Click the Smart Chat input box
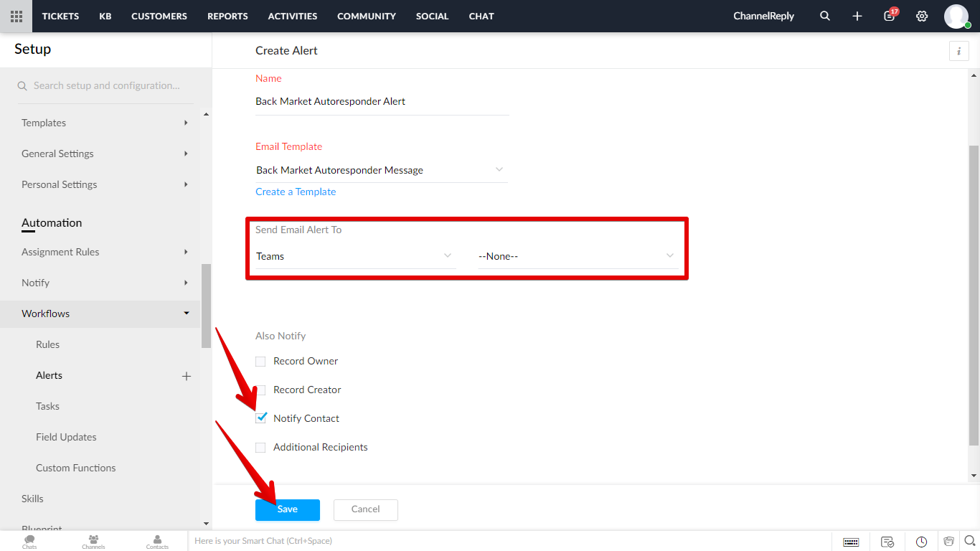This screenshot has width=980, height=551. coord(509,541)
